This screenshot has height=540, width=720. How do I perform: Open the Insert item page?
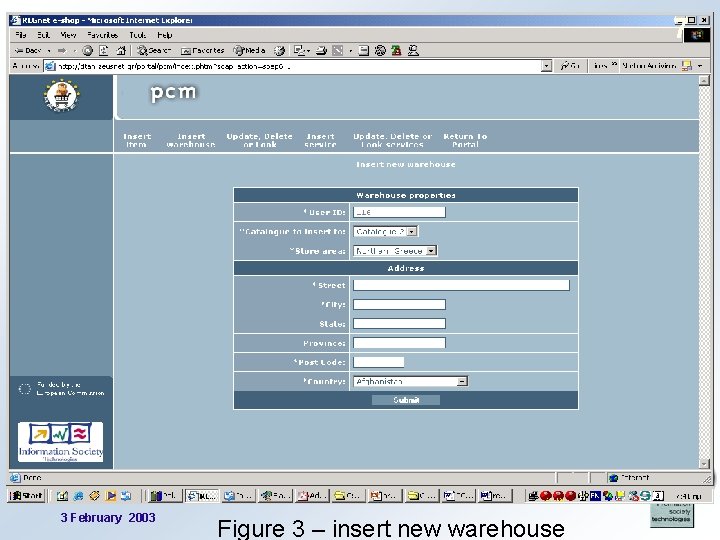(x=136, y=140)
